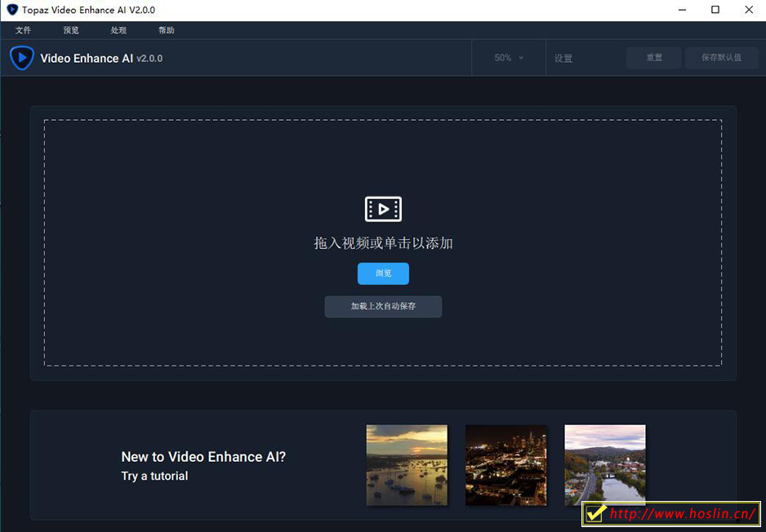Open the night city tutorial thumbnail
766x532 pixels.
click(x=506, y=465)
